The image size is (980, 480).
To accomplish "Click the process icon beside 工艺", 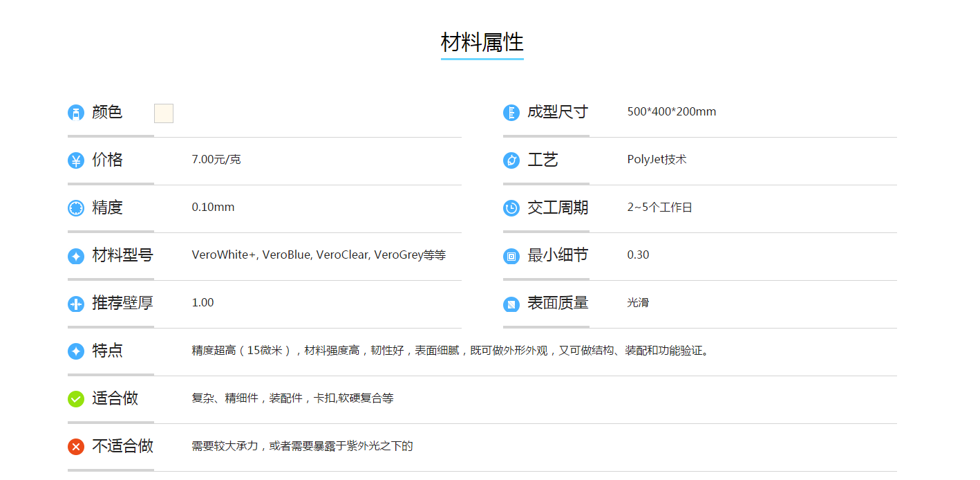I will (x=511, y=160).
